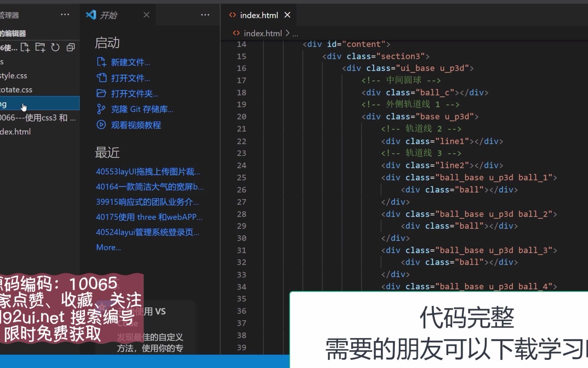Click 打开文件 link

pyautogui.click(x=130, y=78)
